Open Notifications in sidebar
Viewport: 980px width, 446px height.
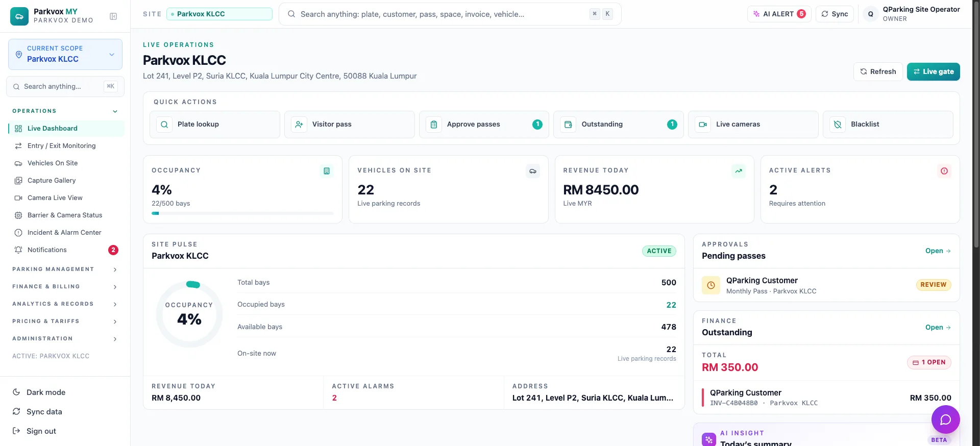66,250
